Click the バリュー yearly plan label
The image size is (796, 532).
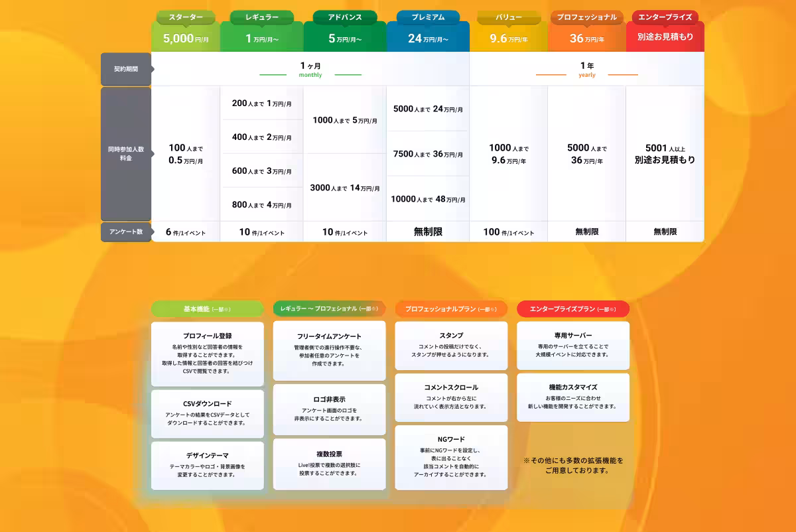pos(508,17)
